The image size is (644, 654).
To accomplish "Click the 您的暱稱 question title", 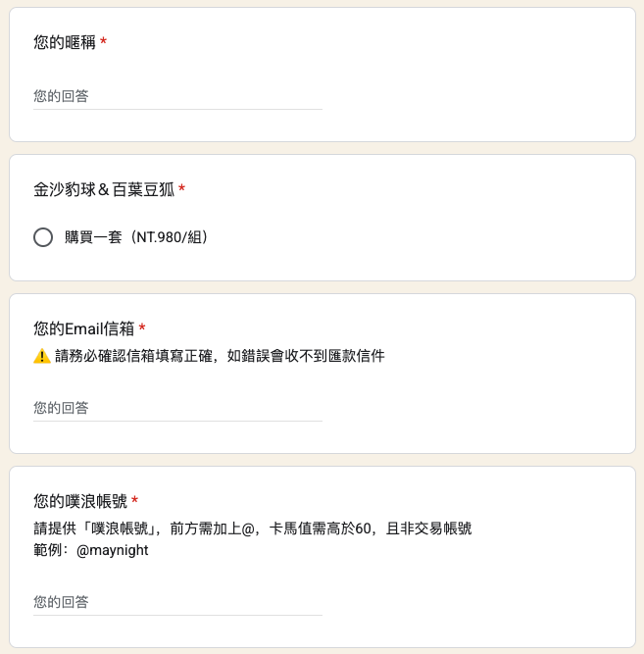I will coord(65,42).
